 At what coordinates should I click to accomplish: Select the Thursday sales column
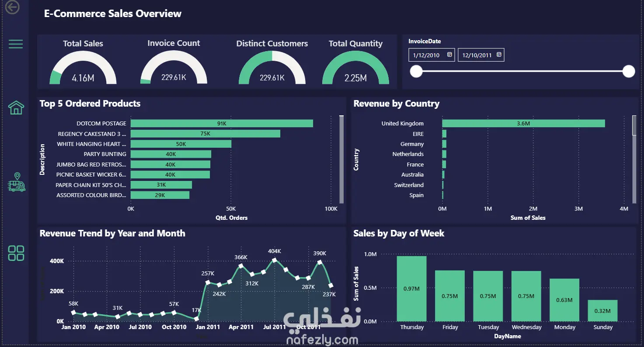click(x=412, y=288)
